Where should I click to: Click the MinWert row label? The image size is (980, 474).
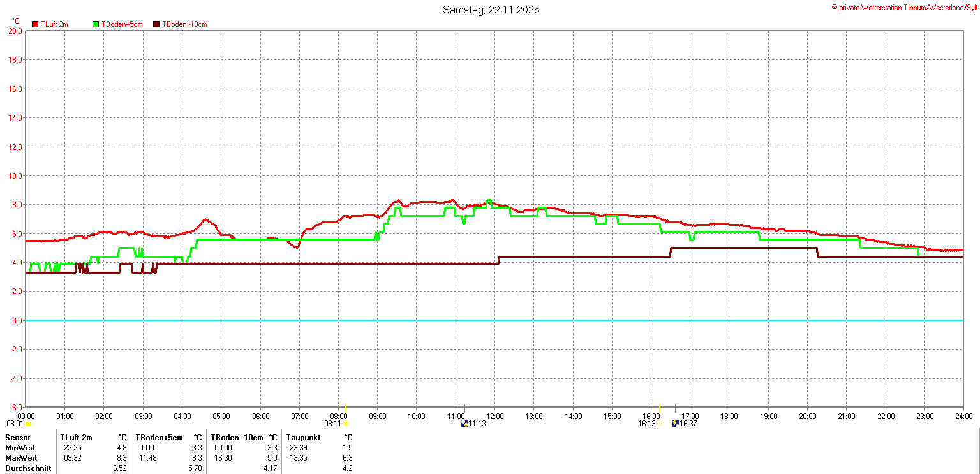coord(20,448)
